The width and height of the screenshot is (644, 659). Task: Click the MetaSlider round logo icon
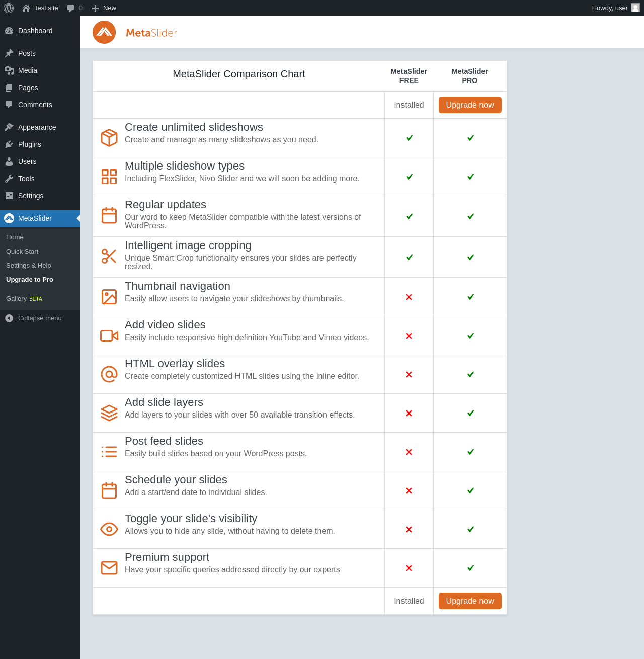[104, 32]
